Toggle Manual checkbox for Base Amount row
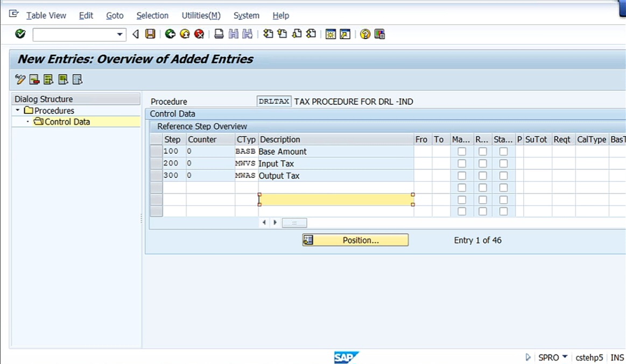Screen dimensions: 626x364 tap(462, 152)
